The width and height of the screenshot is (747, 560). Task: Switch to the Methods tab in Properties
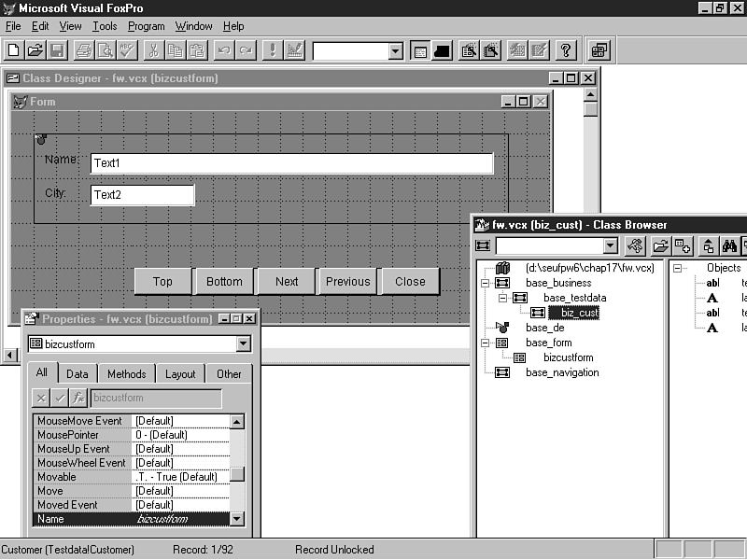[126, 374]
